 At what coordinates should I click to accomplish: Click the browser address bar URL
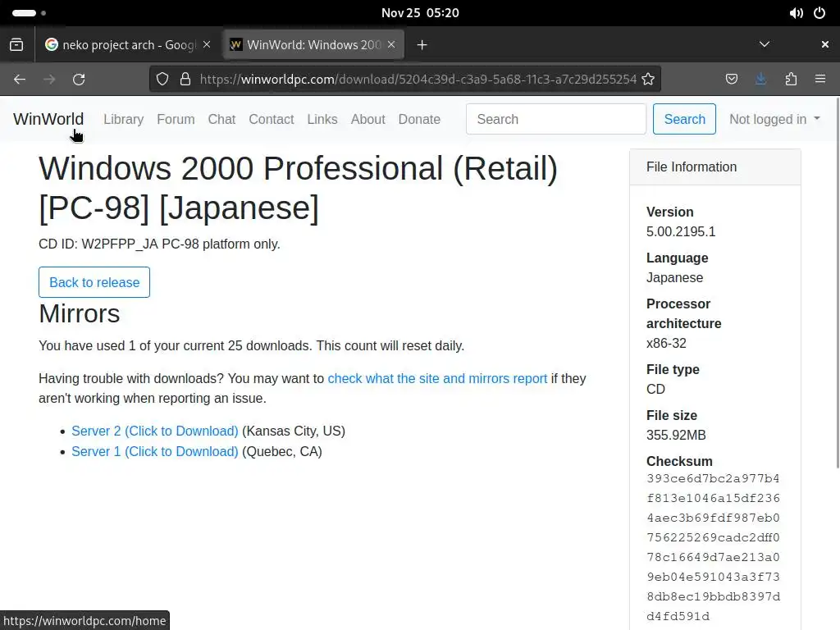pos(418,80)
